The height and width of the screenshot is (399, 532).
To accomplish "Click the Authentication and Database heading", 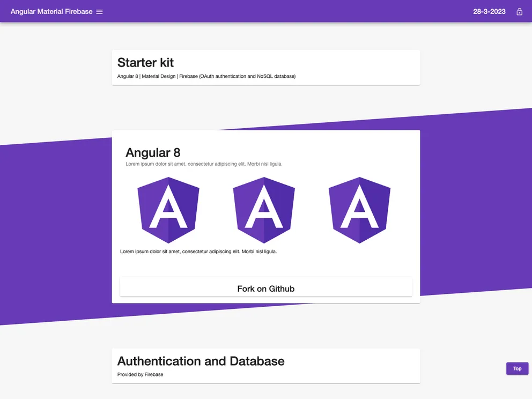I will pyautogui.click(x=201, y=361).
